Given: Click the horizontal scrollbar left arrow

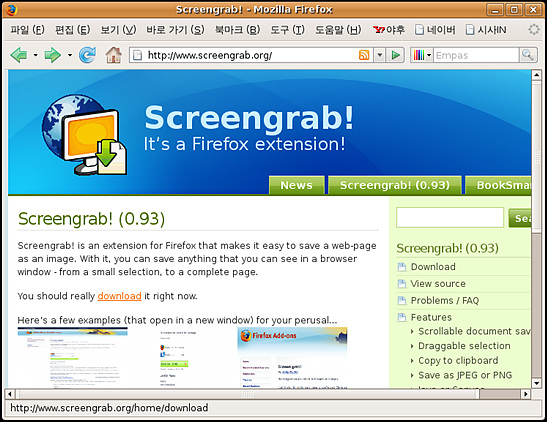Looking at the screenshot, I should point(10,394).
